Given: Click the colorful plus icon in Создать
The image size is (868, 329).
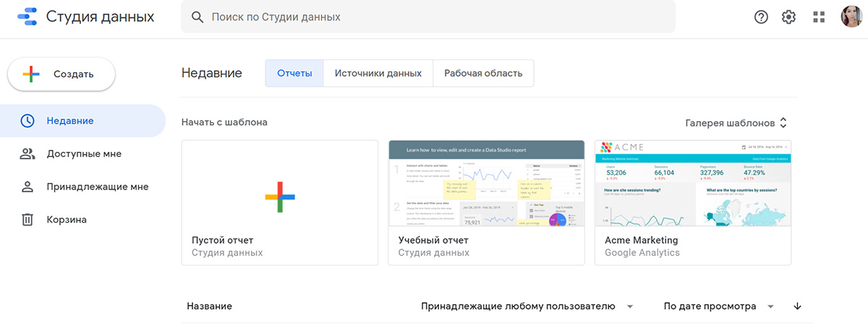Looking at the screenshot, I should click(x=30, y=74).
